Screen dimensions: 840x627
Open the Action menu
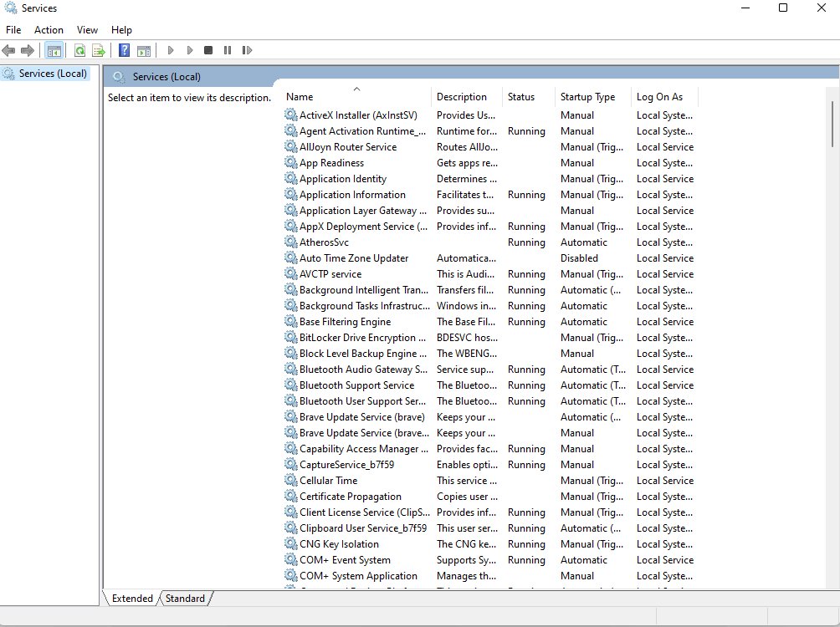point(49,30)
